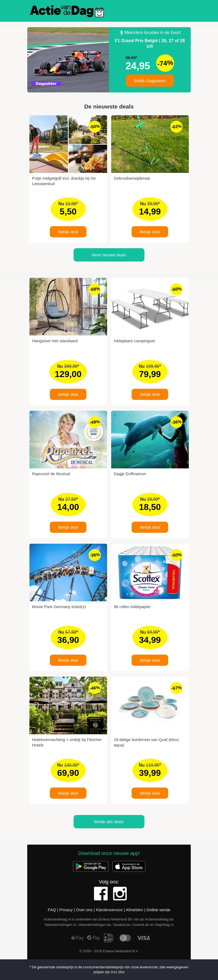Image resolution: width=218 pixels, height=980 pixels.
Task: Open Bekijk deal for Hangstoel met standaard
Action: pyautogui.click(x=68, y=394)
